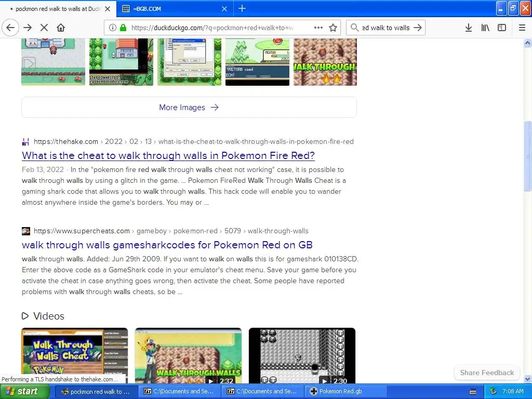The image size is (532, 399).
Task: Toggle the sidebar view
Action: coord(502,28)
